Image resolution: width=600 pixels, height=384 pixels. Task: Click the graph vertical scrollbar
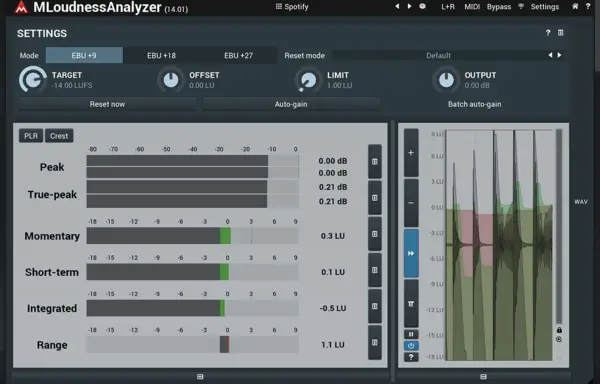pos(559,226)
